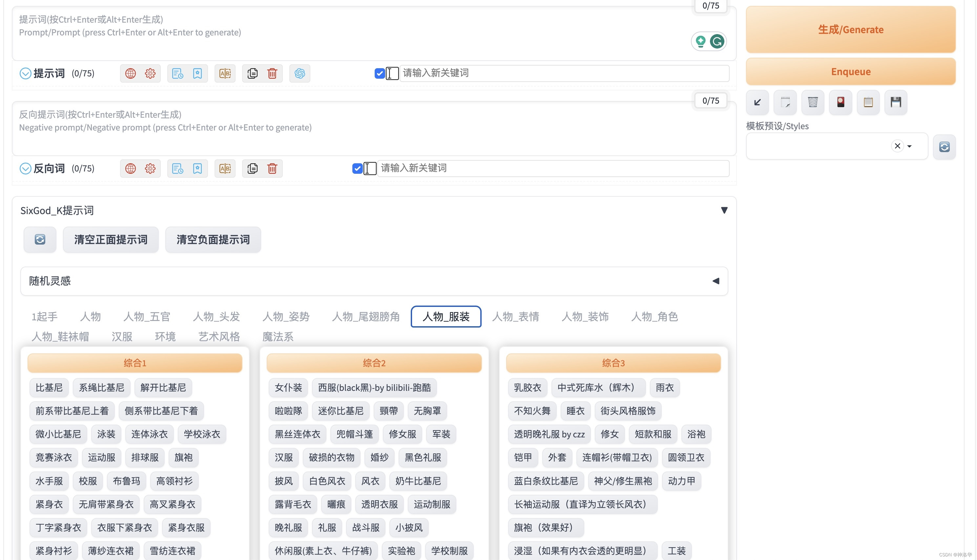
Task: Copy prompt using copy icon in 提示词 row
Action: tap(252, 73)
